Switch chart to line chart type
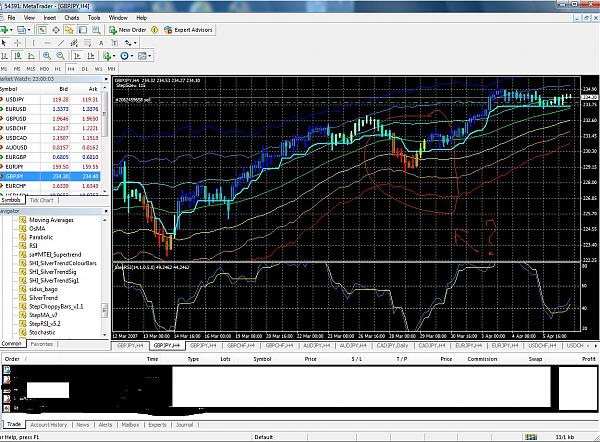The height and width of the screenshot is (442, 600). 31,56
